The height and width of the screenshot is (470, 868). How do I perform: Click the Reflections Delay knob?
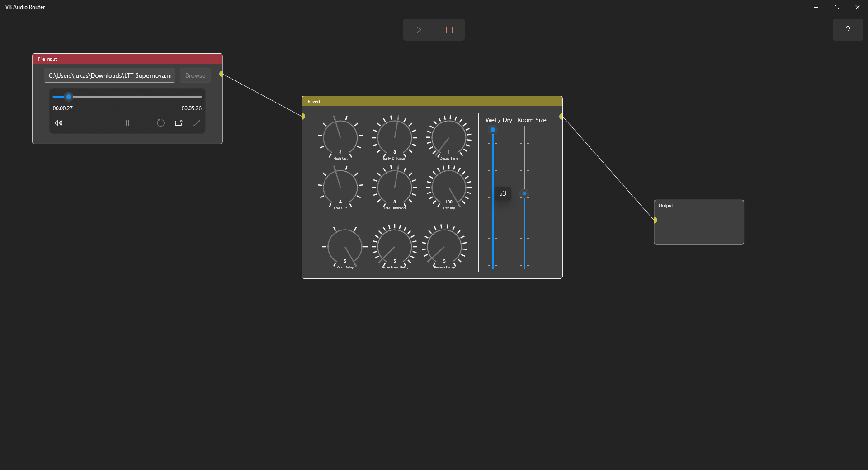pos(394,247)
